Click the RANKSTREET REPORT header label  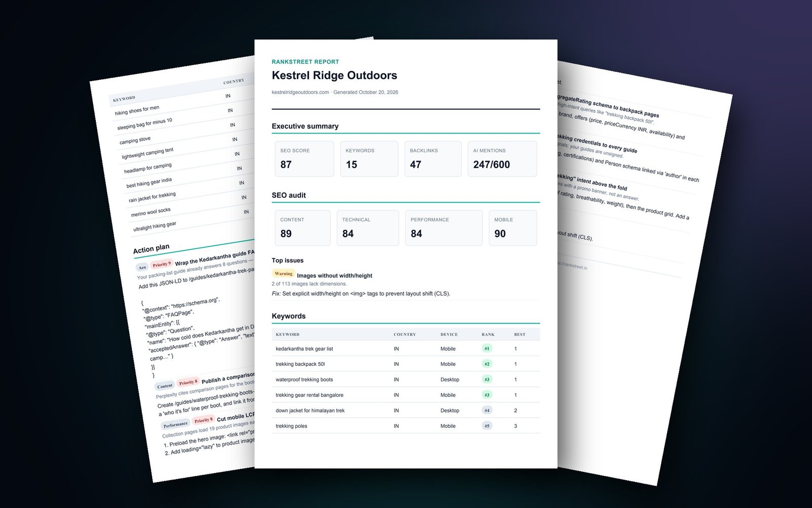click(306, 62)
